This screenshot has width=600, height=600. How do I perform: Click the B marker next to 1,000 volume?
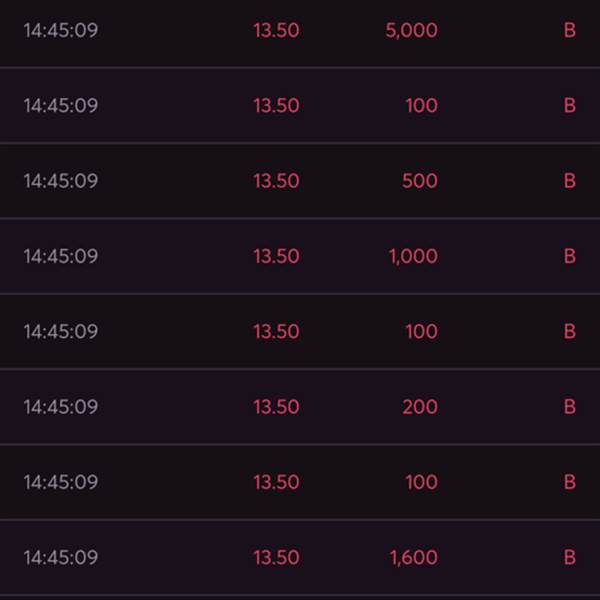pyautogui.click(x=569, y=256)
